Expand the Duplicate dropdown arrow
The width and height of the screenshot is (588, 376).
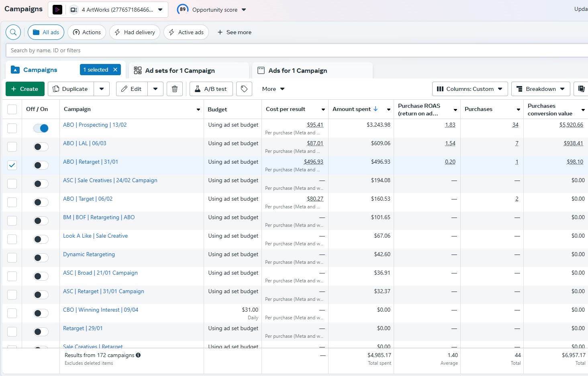coord(102,89)
